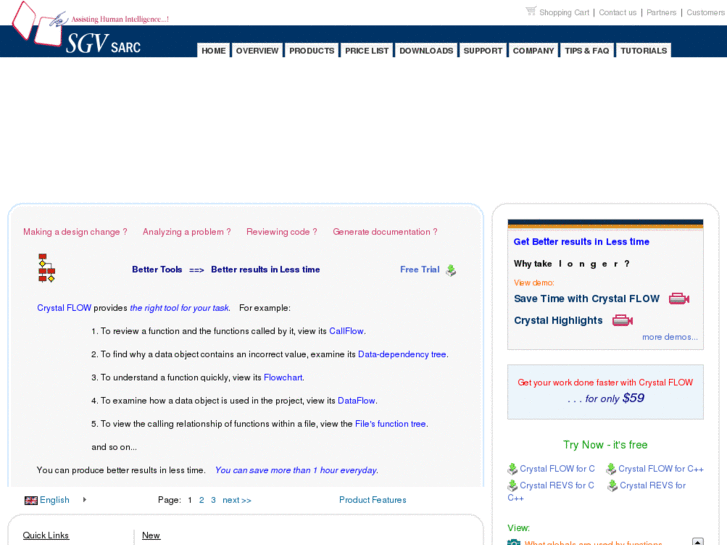Download Crystal FLOW for C link
Image resolution: width=727 pixels, height=545 pixels.
(x=557, y=469)
